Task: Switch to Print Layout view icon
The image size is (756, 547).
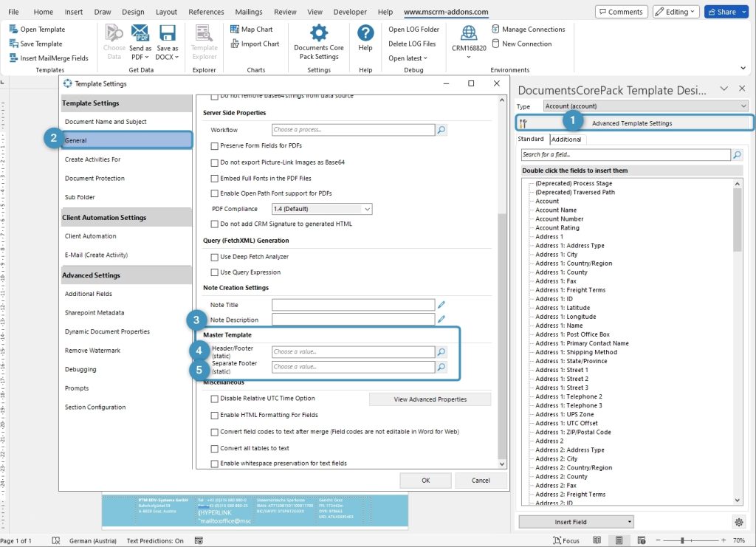Action: click(619, 541)
